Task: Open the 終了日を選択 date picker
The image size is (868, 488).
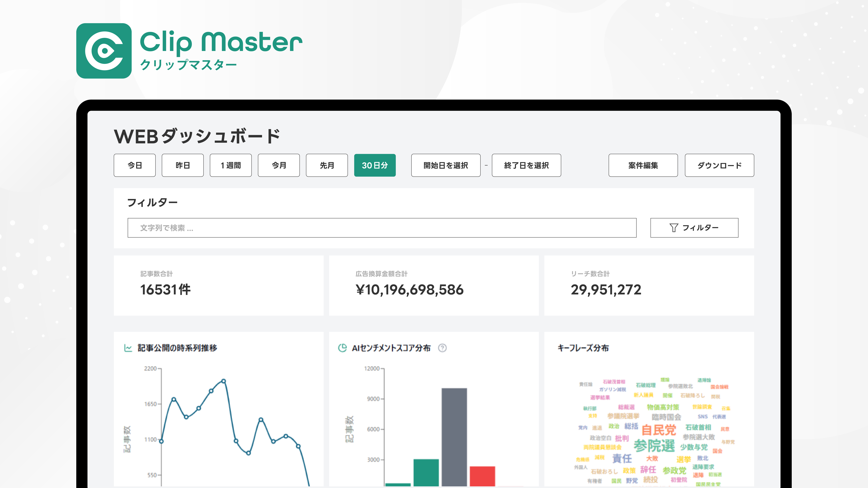Action: pyautogui.click(x=526, y=165)
